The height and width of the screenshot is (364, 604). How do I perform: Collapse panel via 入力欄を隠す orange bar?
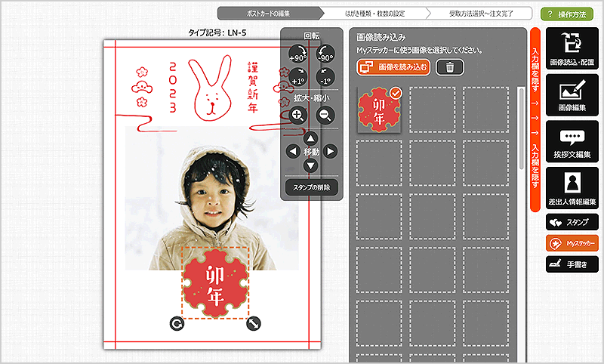pos(535,119)
